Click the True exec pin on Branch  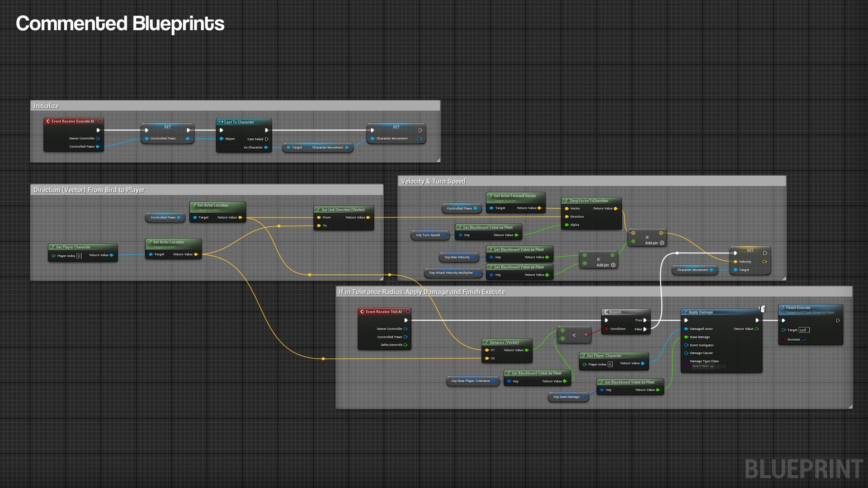click(x=645, y=320)
